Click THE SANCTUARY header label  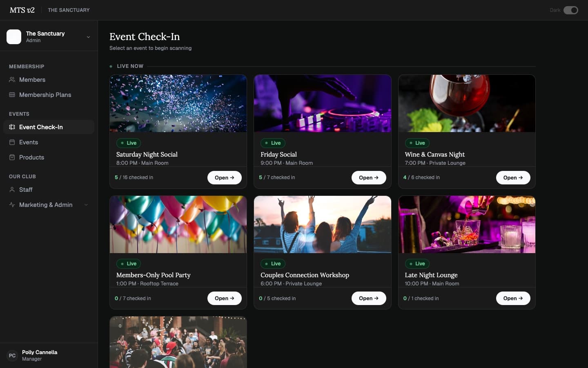(69, 10)
